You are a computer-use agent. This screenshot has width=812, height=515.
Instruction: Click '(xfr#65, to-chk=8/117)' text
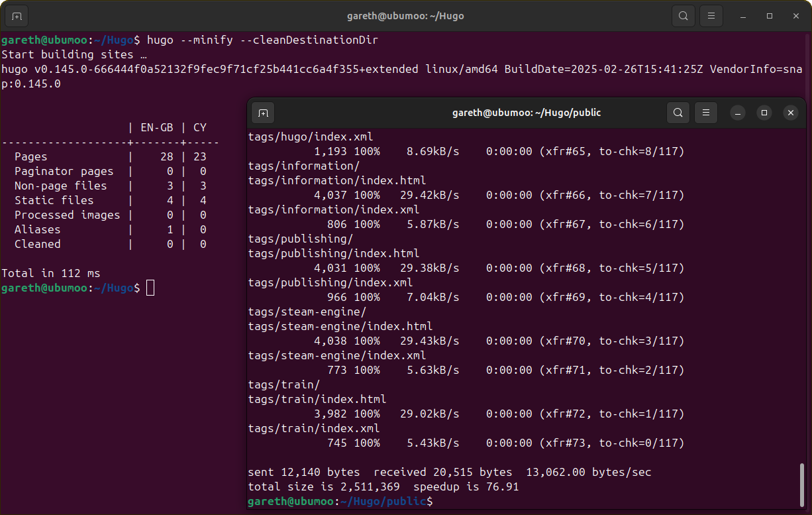click(x=612, y=151)
